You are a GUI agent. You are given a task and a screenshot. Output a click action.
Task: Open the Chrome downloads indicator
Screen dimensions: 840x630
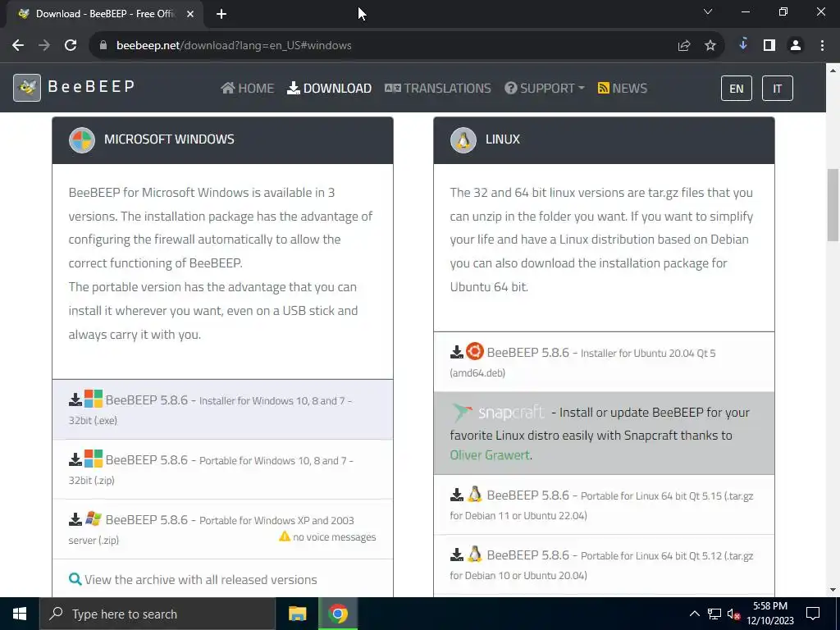(743, 45)
